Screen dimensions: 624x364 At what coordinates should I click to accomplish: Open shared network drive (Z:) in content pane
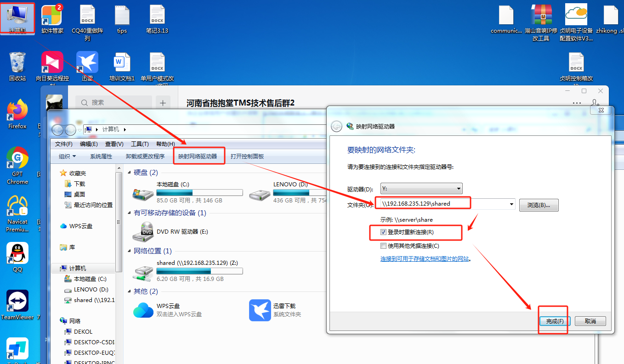click(187, 271)
